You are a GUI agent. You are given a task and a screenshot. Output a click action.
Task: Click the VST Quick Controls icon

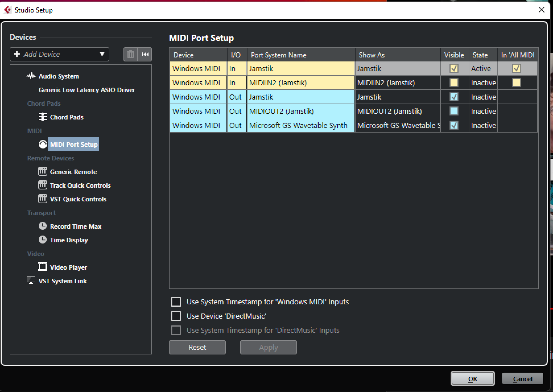pyautogui.click(x=43, y=199)
